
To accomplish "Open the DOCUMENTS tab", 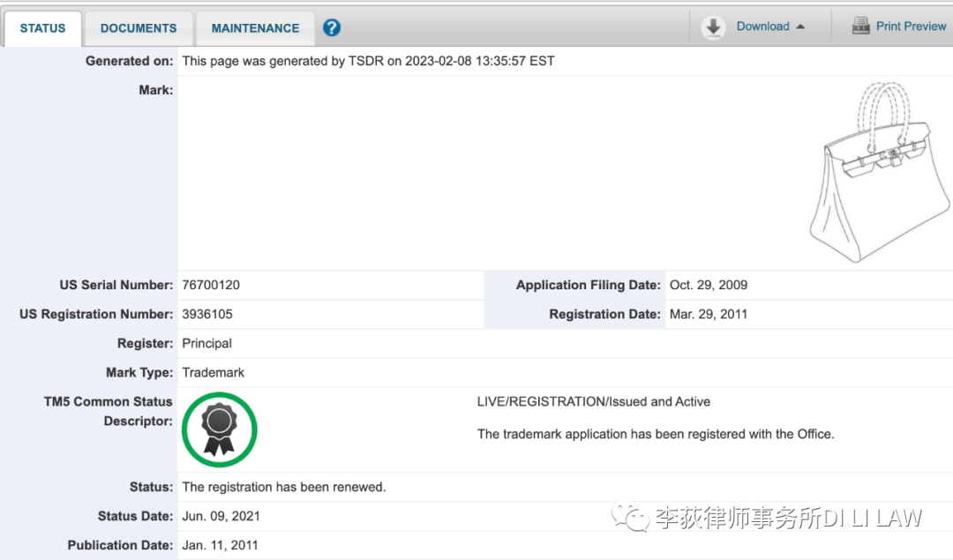I will (x=139, y=28).
